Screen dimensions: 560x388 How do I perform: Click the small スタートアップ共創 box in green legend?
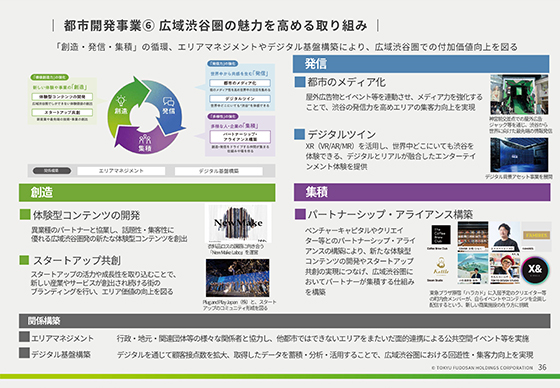pyautogui.click(x=62, y=112)
